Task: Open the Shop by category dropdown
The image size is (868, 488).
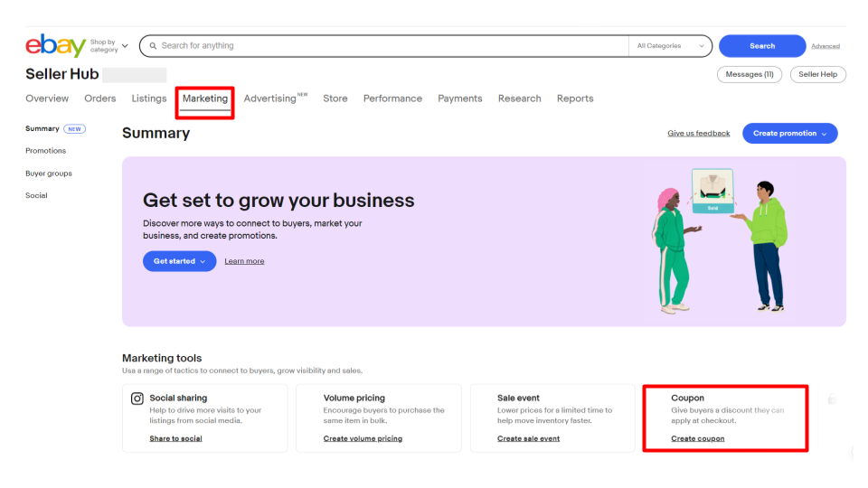Action: click(109, 46)
